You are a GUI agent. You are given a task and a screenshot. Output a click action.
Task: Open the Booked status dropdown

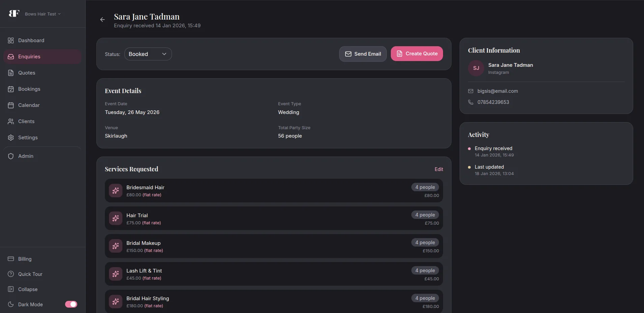coord(148,54)
